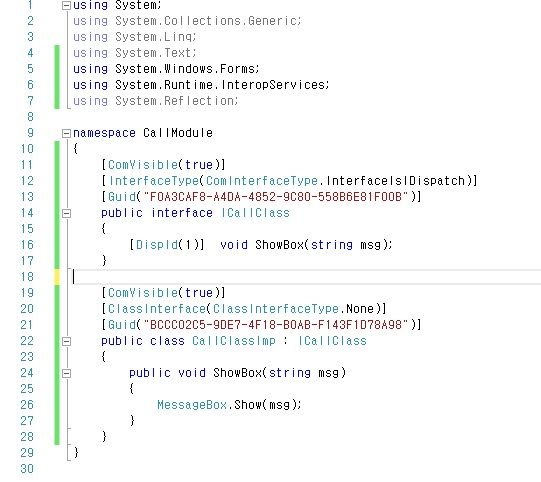This screenshot has width=541, height=482.
Task: Click ICallClass after the colon on line 22
Action: coord(332,341)
